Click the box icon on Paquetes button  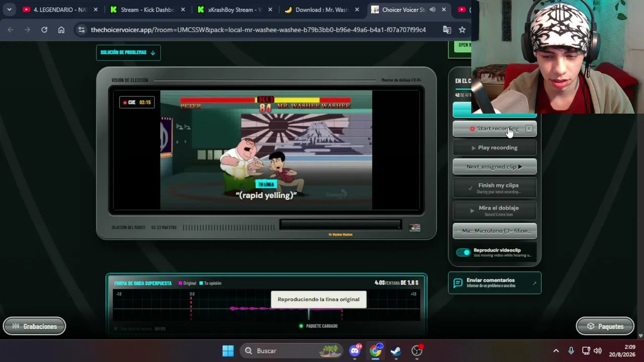(591, 326)
